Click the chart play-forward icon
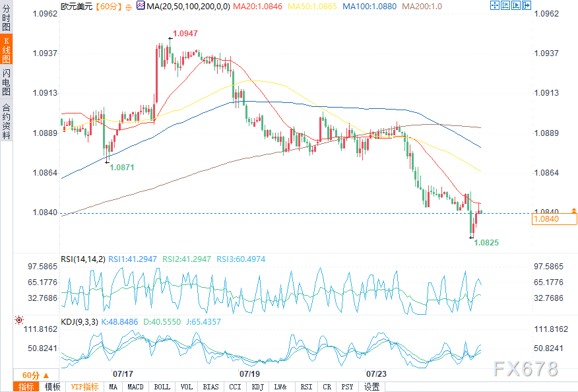Image resolution: width=578 pixels, height=392 pixels. [x=516, y=5]
